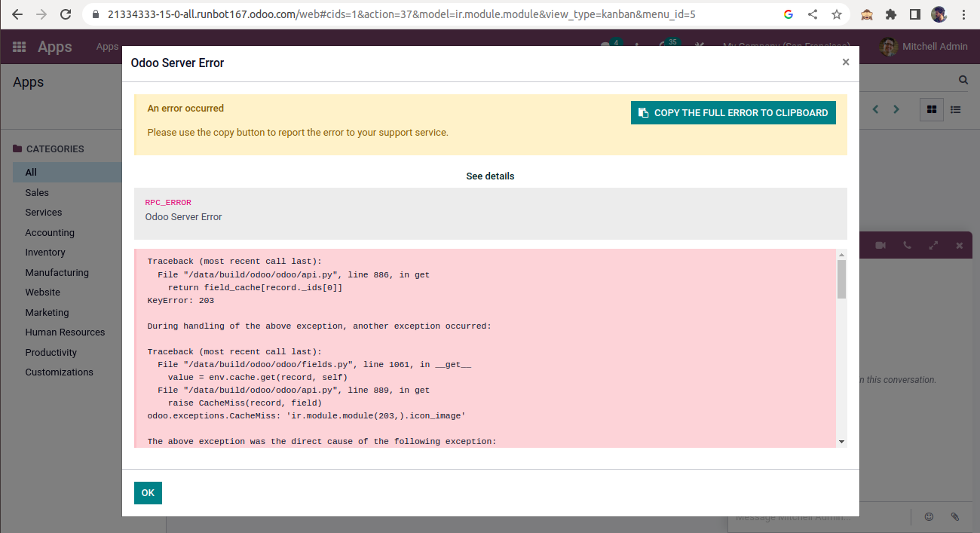
Task: Select the Website category
Action: click(43, 293)
